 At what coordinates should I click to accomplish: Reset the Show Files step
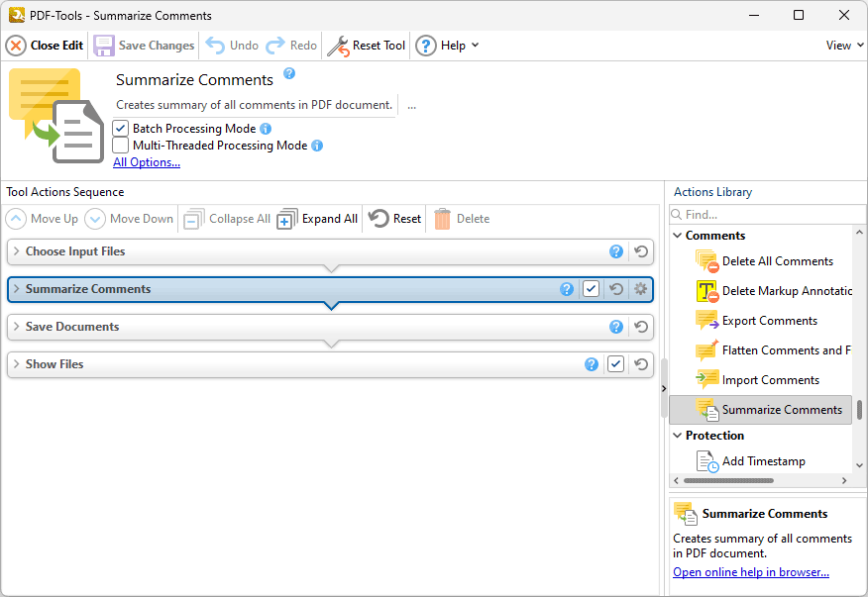coord(641,364)
